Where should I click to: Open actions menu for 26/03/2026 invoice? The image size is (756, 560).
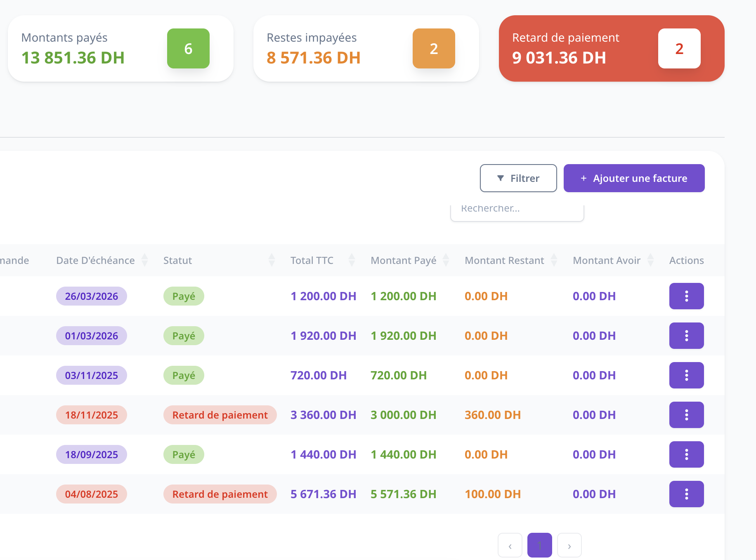(x=686, y=296)
